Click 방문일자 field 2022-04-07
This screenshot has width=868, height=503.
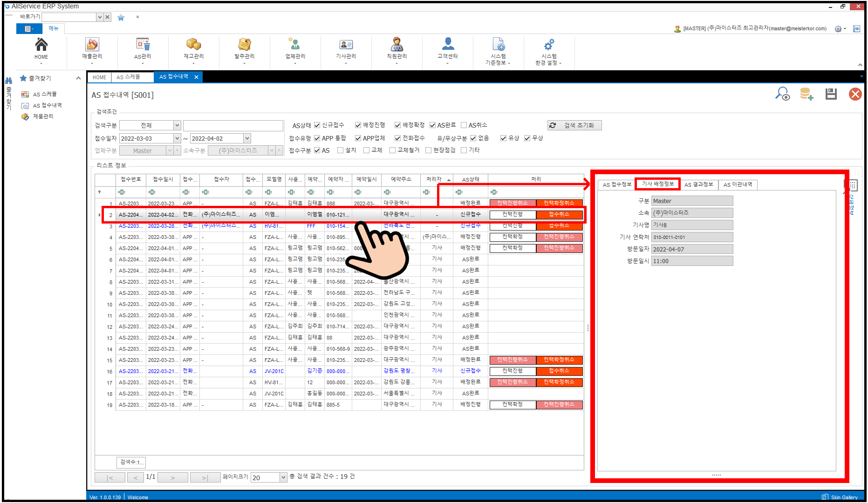(692, 249)
